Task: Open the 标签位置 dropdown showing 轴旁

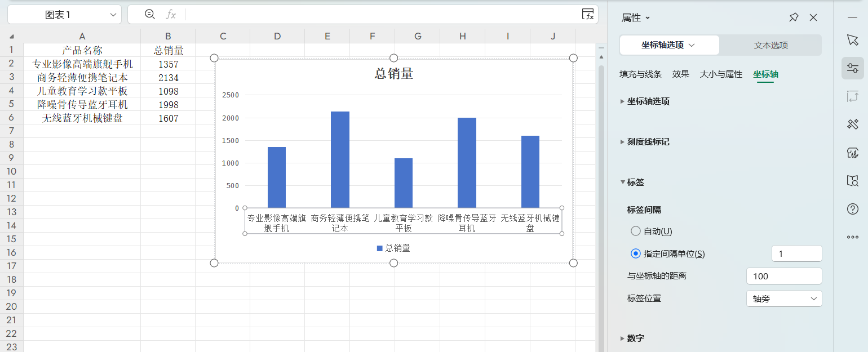Action: pyautogui.click(x=784, y=298)
